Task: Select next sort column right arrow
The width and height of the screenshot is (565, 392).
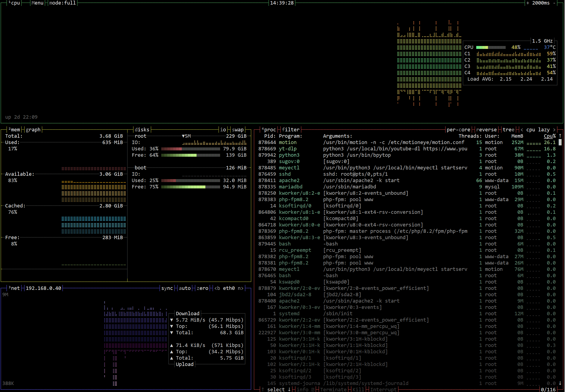Action: pos(554,130)
